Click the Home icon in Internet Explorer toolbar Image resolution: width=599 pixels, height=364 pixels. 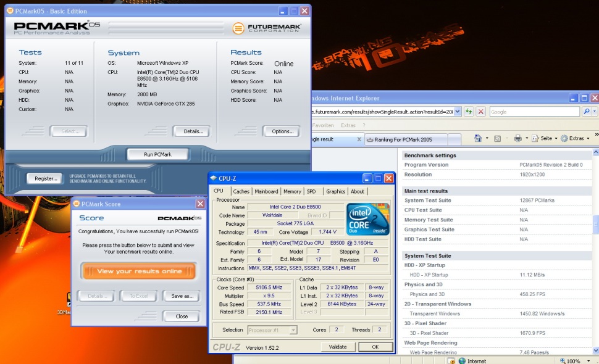pos(478,138)
